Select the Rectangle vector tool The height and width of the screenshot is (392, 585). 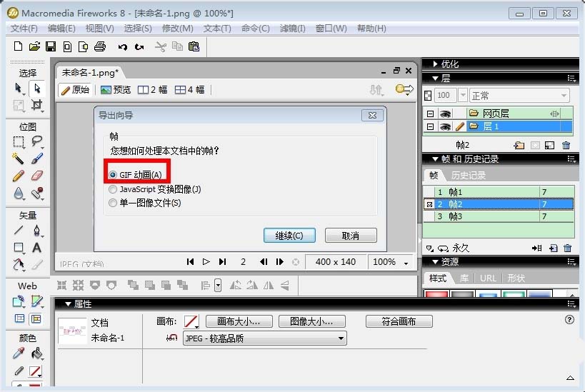click(19, 247)
